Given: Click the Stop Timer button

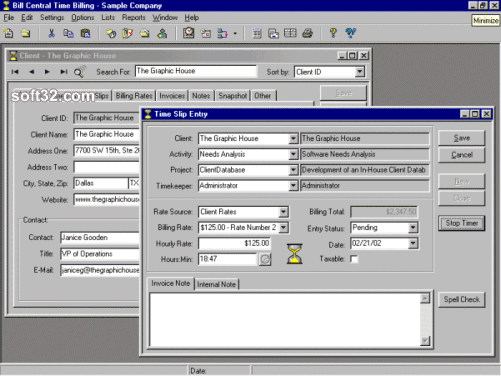Looking at the screenshot, I should (462, 223).
